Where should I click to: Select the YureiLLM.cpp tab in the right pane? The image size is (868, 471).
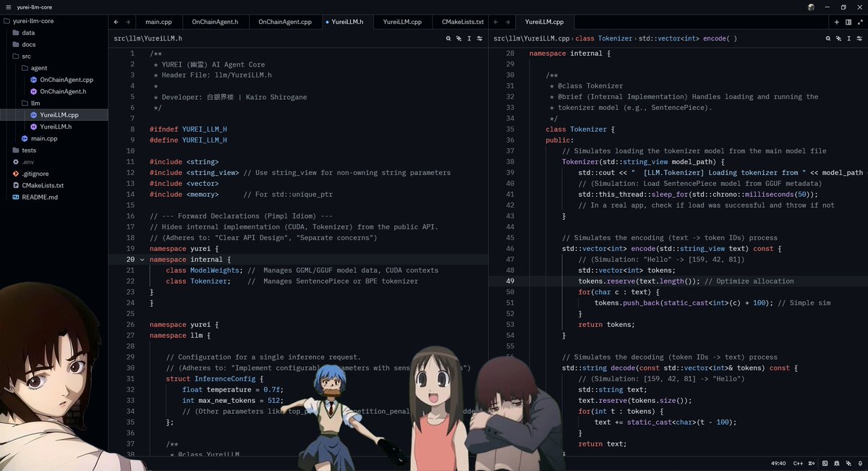[545, 22]
